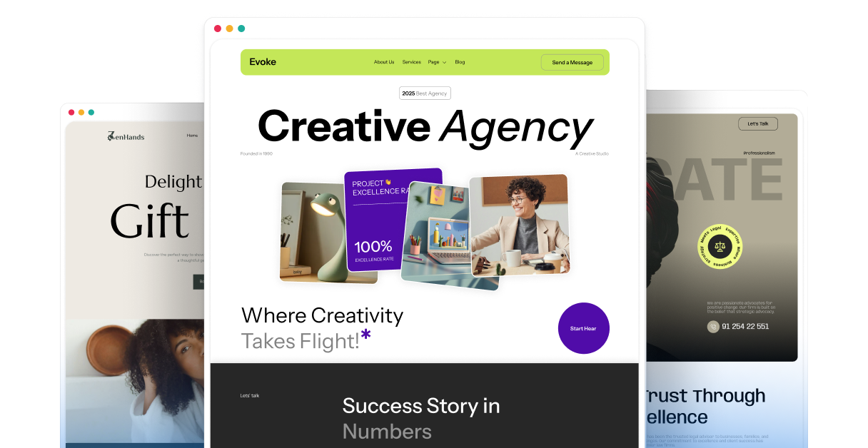The width and height of the screenshot is (868, 448).
Task: Click the Let's Talk button
Action: (x=758, y=123)
